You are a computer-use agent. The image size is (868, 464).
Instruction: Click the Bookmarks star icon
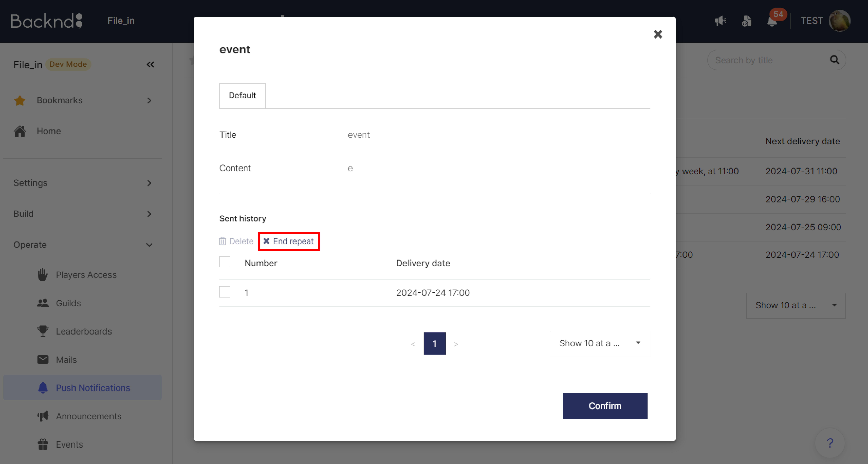20,100
